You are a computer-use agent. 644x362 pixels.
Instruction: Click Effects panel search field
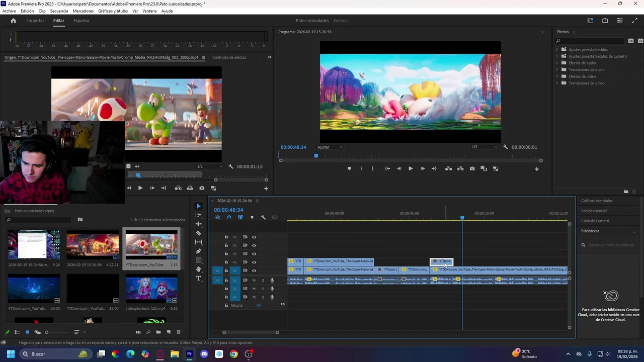[590, 41]
